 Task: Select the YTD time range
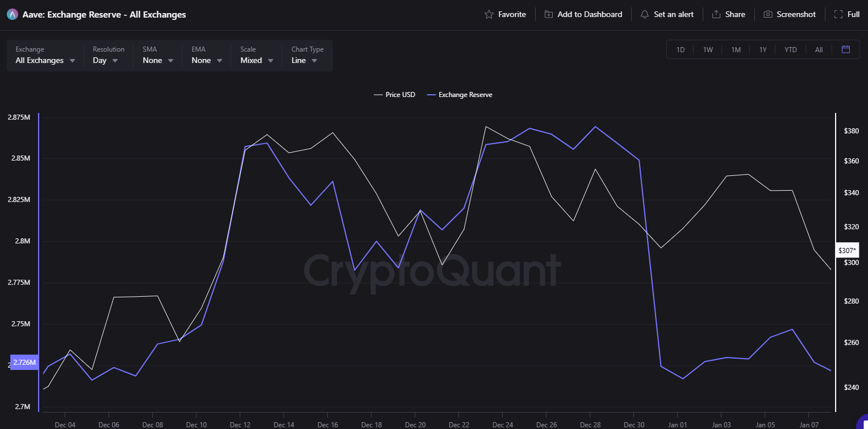coord(791,50)
